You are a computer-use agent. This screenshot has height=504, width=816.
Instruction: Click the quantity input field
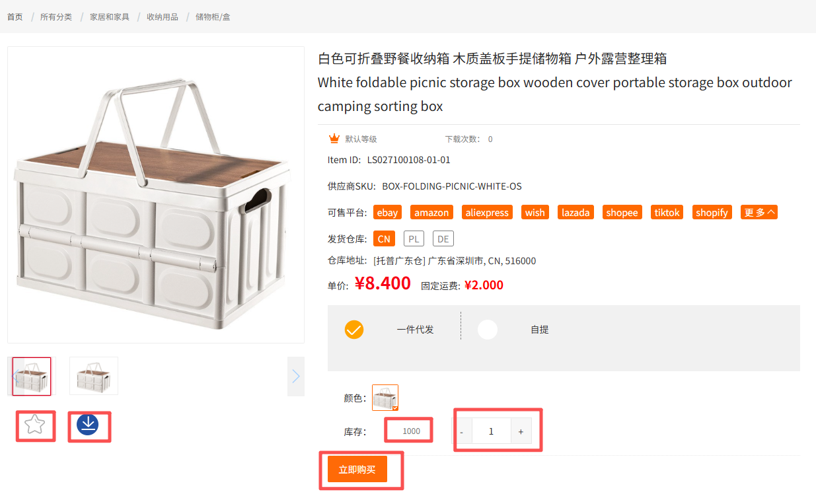[x=491, y=431]
